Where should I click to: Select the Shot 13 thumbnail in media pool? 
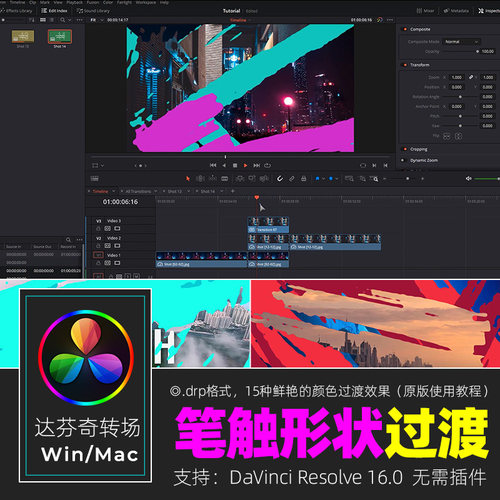[23, 37]
